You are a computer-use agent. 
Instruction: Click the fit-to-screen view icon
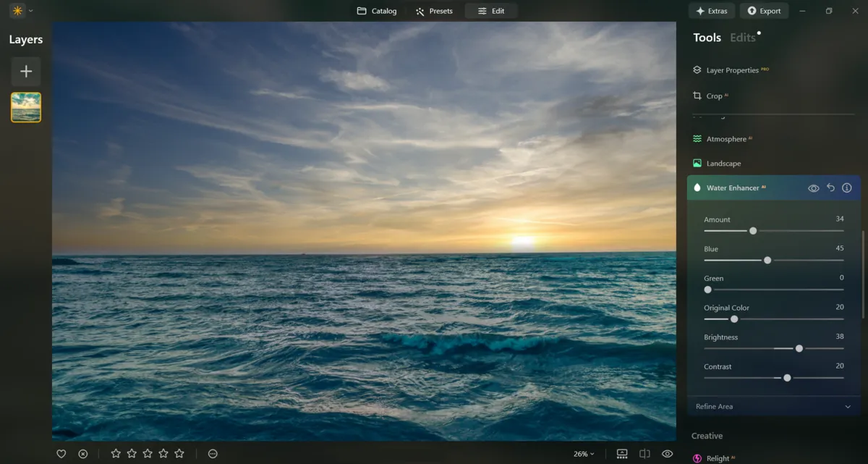click(x=622, y=454)
